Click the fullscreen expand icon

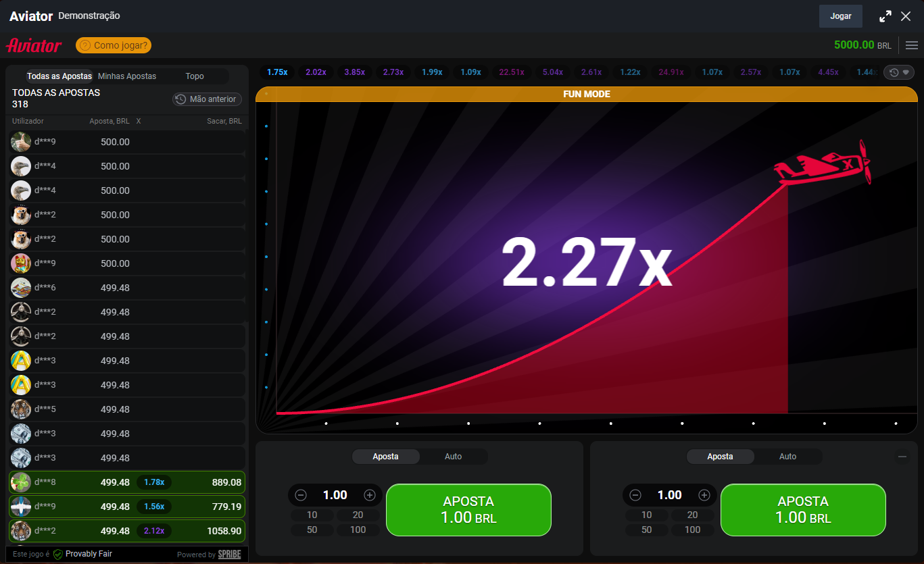[885, 16]
